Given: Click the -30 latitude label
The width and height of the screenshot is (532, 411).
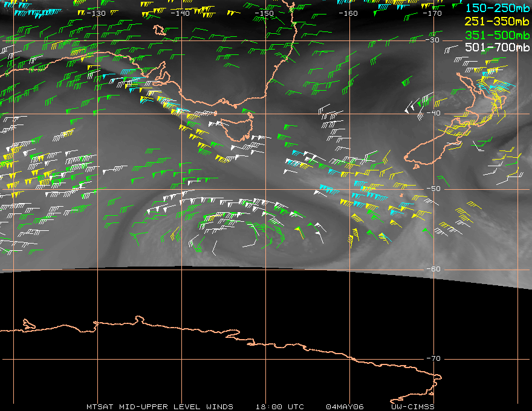Looking at the screenshot, I should (x=433, y=40).
